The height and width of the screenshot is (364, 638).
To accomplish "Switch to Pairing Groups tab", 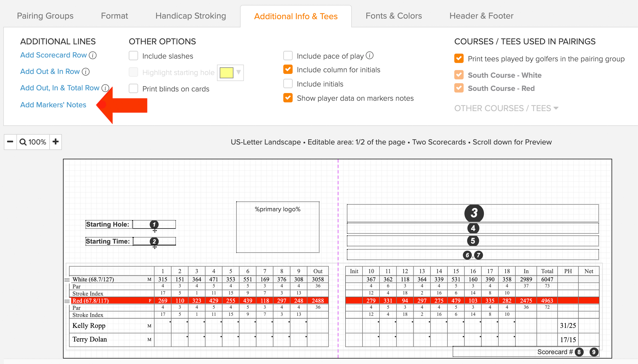I will 45,16.
